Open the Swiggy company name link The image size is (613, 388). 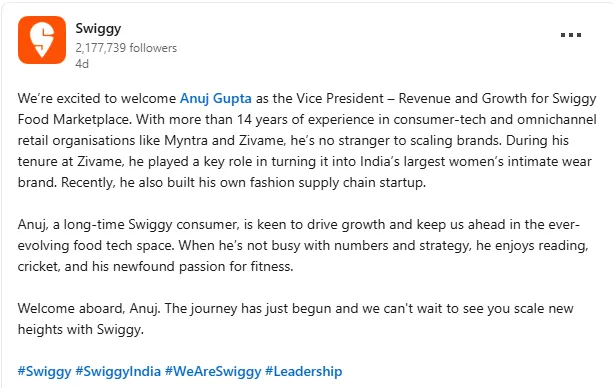pyautogui.click(x=98, y=29)
